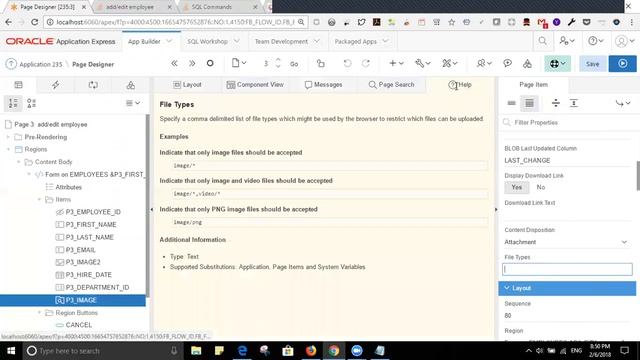This screenshot has width=640, height=360.
Task: Switch to the Processing arrows tab
Action: (93, 85)
